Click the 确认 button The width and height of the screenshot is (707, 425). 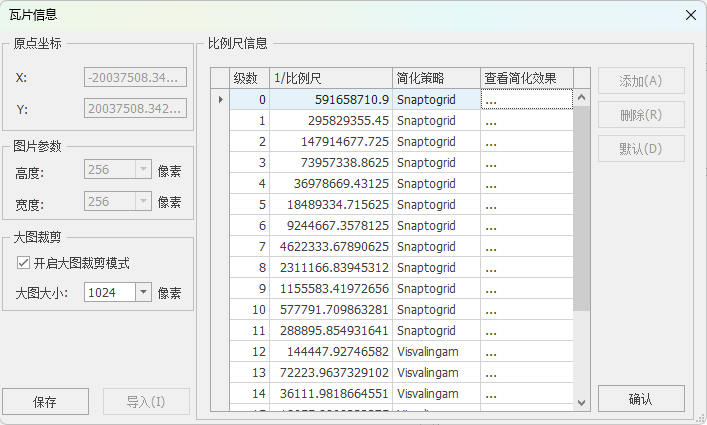point(641,399)
